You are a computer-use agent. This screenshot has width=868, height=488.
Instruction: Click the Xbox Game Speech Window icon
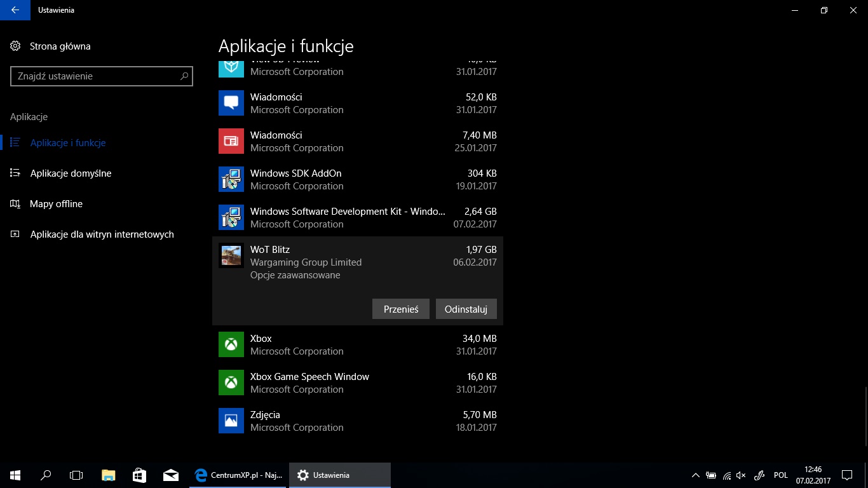(231, 383)
